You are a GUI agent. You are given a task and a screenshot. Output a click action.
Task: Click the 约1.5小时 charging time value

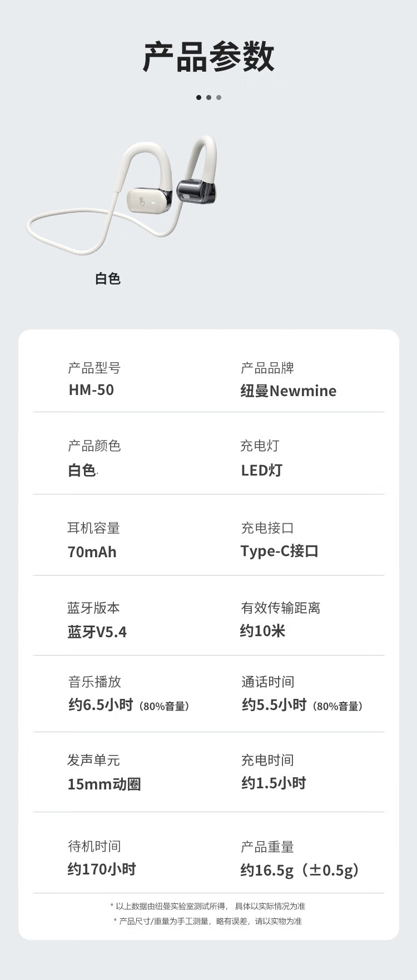274,783
